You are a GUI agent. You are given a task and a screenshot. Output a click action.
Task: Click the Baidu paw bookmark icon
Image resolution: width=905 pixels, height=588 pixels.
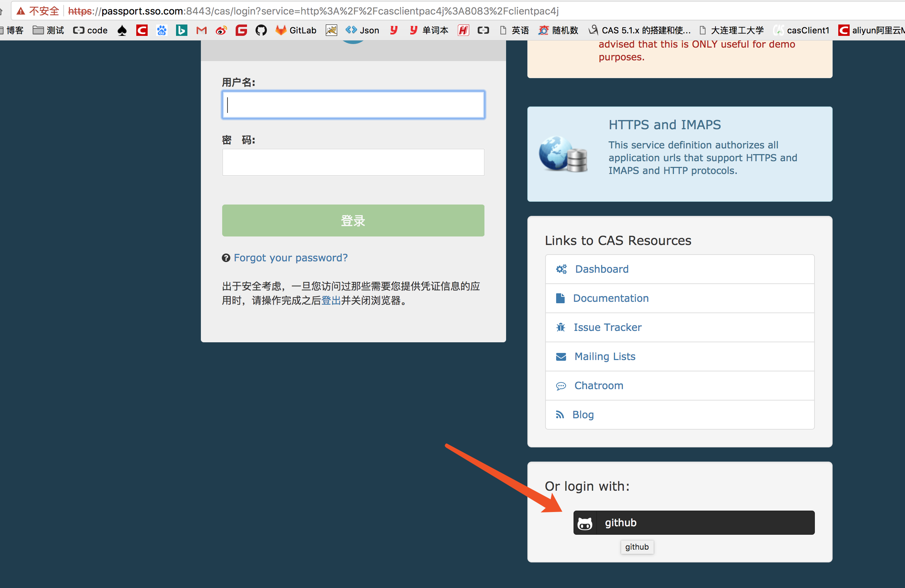[161, 31]
